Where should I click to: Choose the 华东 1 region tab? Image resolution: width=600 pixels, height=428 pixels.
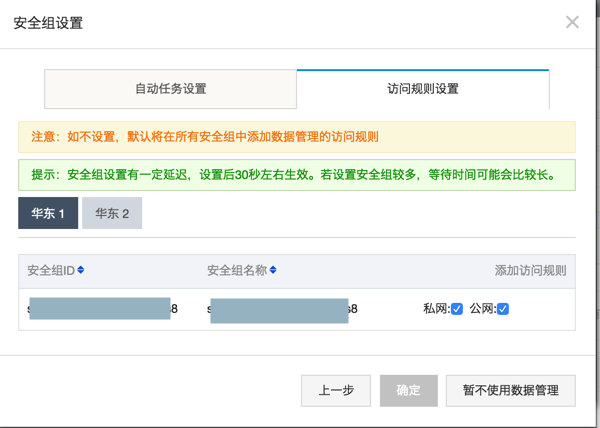pyautogui.click(x=48, y=214)
